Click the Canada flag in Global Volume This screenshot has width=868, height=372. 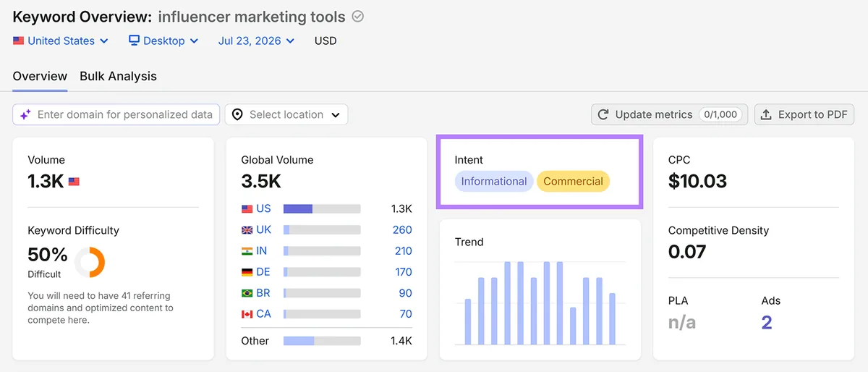247,314
